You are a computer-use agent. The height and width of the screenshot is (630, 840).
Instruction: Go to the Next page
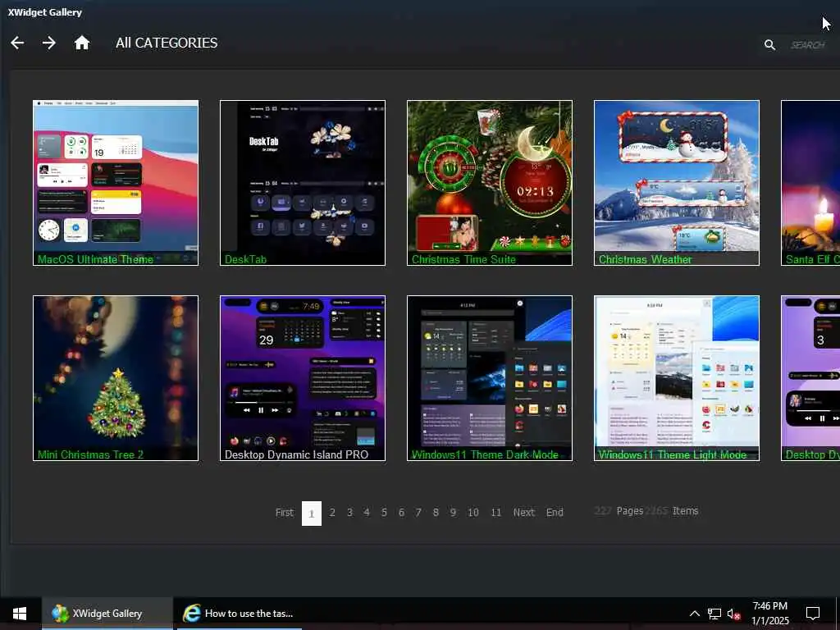524,513
